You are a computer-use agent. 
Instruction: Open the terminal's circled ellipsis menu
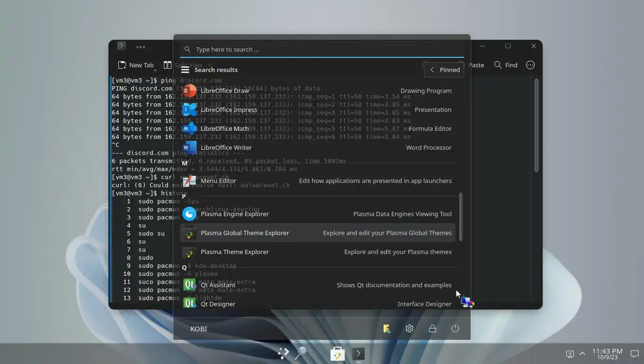pyautogui.click(x=530, y=65)
